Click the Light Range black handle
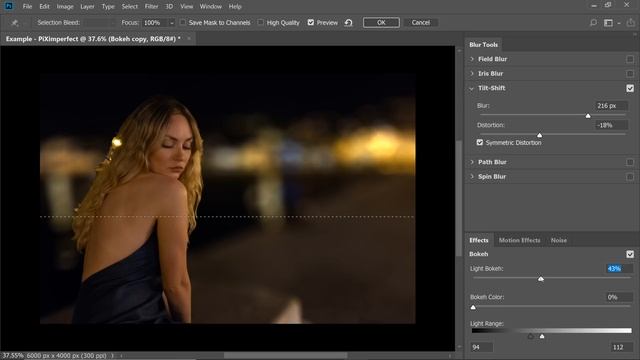The height and width of the screenshot is (360, 640). 531,336
